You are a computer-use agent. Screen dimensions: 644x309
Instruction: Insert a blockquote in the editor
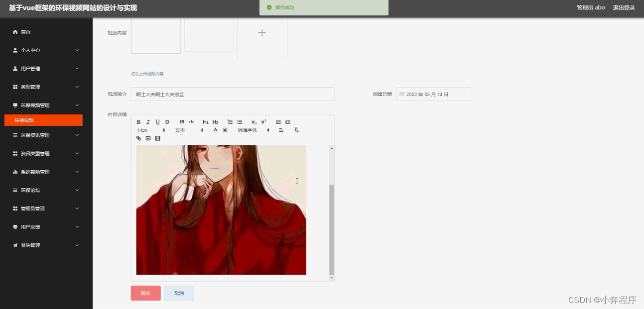(x=182, y=122)
